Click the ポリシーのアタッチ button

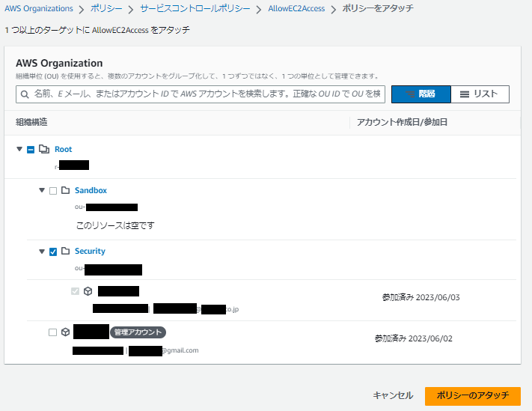473,396
